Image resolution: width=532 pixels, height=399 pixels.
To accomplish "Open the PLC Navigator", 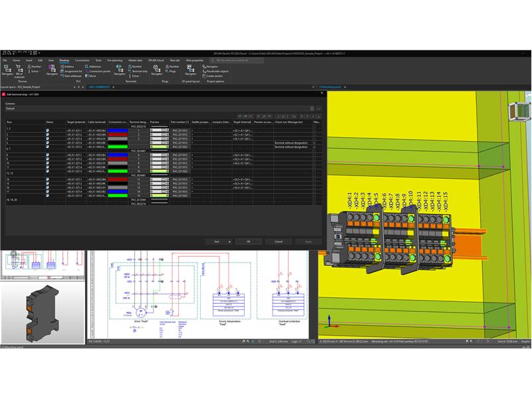I will [x=52, y=70].
